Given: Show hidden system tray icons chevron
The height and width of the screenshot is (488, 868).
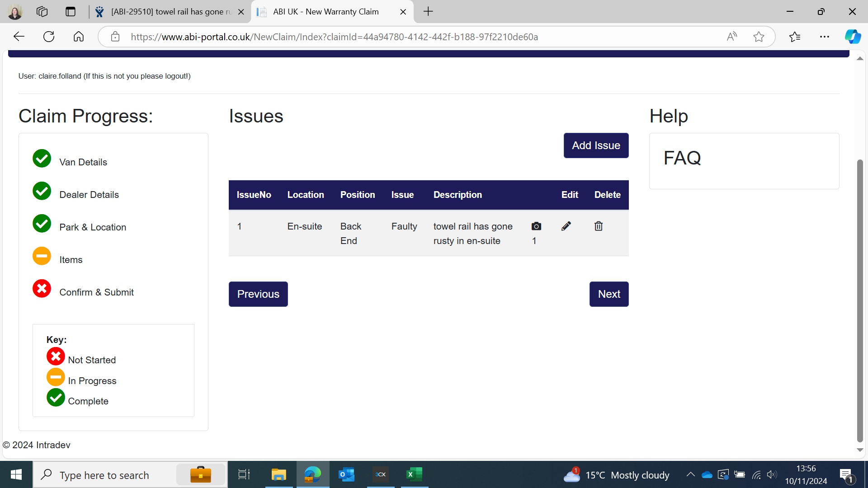Looking at the screenshot, I should [x=690, y=474].
